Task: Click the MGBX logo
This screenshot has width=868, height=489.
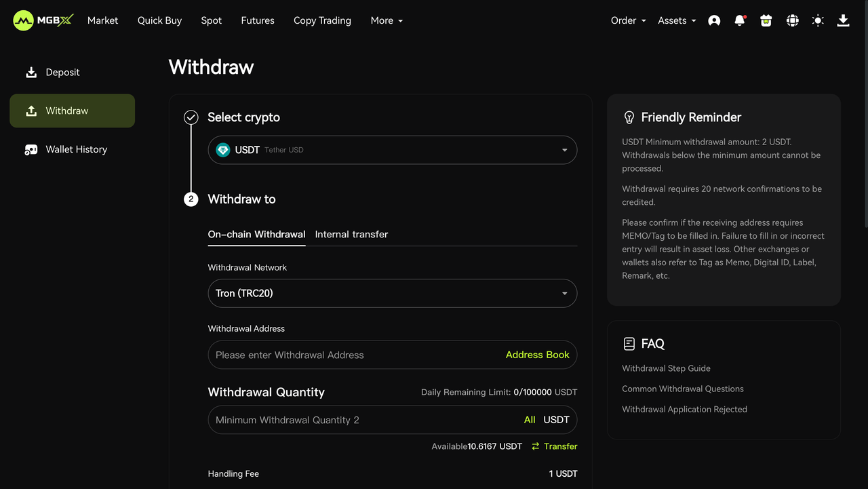Action: [43, 20]
